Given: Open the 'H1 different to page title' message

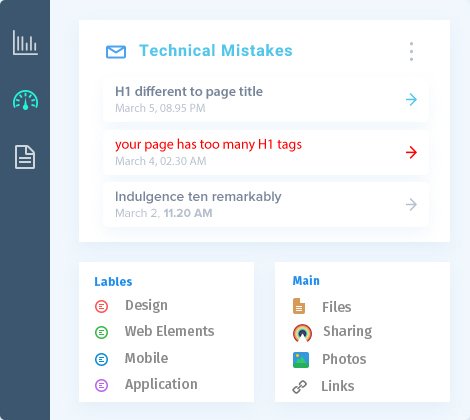Looking at the screenshot, I should coord(266,100).
